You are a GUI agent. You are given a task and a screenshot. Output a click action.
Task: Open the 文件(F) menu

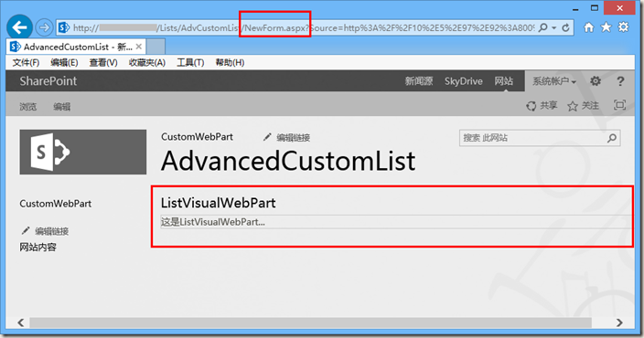point(26,63)
